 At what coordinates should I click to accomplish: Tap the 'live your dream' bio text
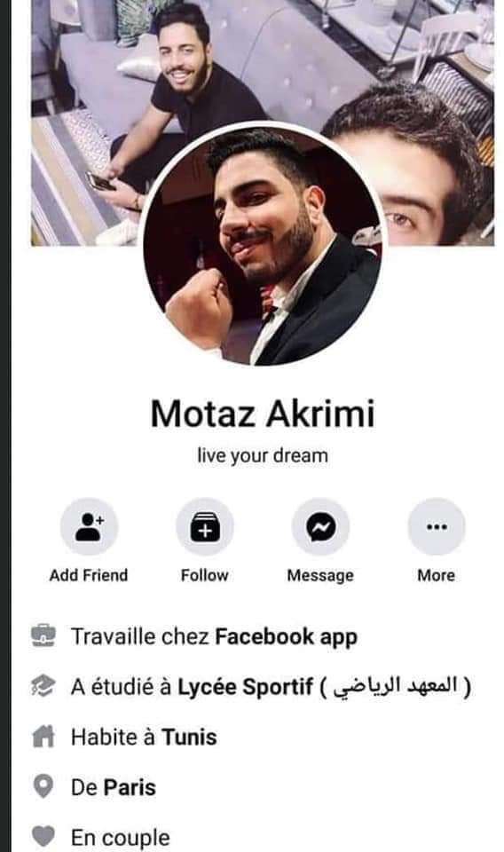pyautogui.click(x=263, y=455)
